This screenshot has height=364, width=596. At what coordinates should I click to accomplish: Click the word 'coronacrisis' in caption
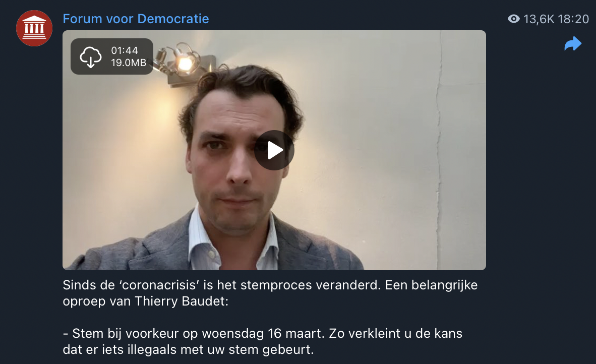pos(160,285)
